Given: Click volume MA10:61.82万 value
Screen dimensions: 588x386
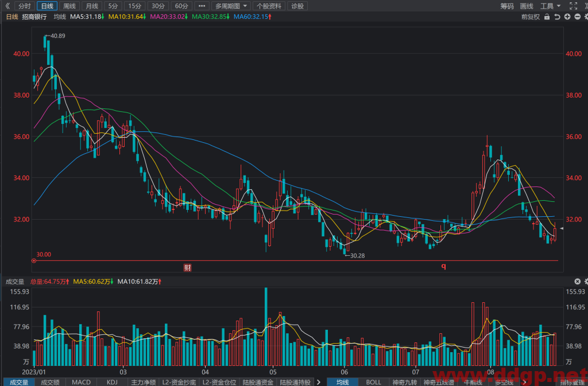Looking at the screenshot, I should click(140, 282).
